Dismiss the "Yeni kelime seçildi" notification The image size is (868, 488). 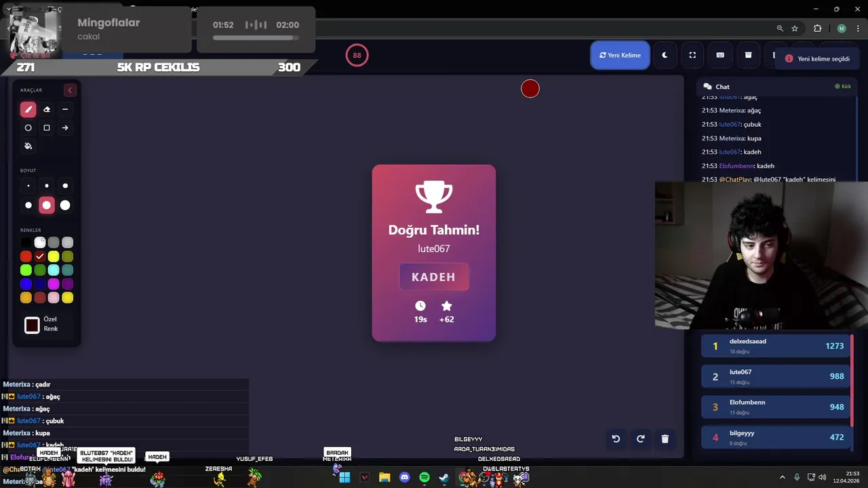click(818, 59)
